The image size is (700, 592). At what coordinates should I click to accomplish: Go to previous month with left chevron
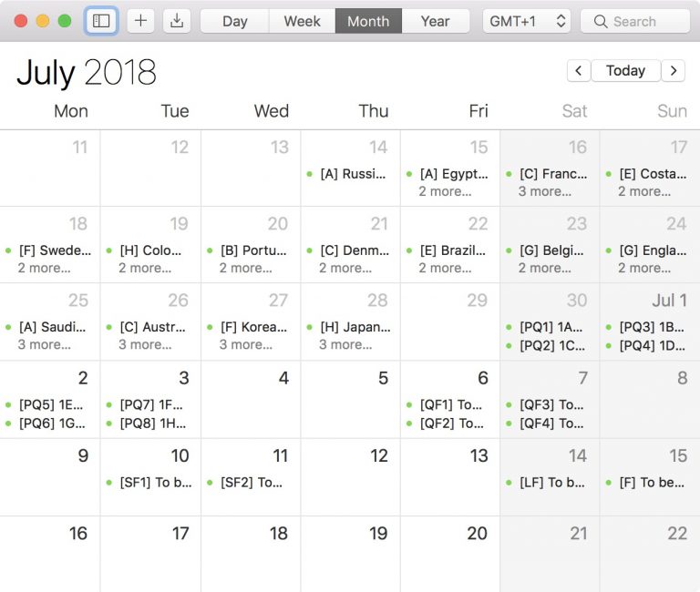pos(579,71)
